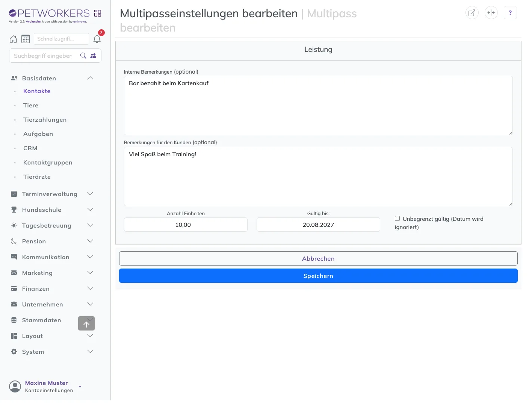The width and height of the screenshot is (532, 406).
Task: Expand Terminverwaltung chevron
Action: 90,194
